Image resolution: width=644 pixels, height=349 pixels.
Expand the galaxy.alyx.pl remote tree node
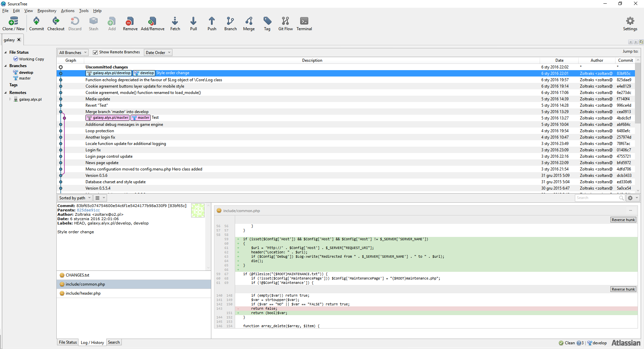tap(10, 99)
